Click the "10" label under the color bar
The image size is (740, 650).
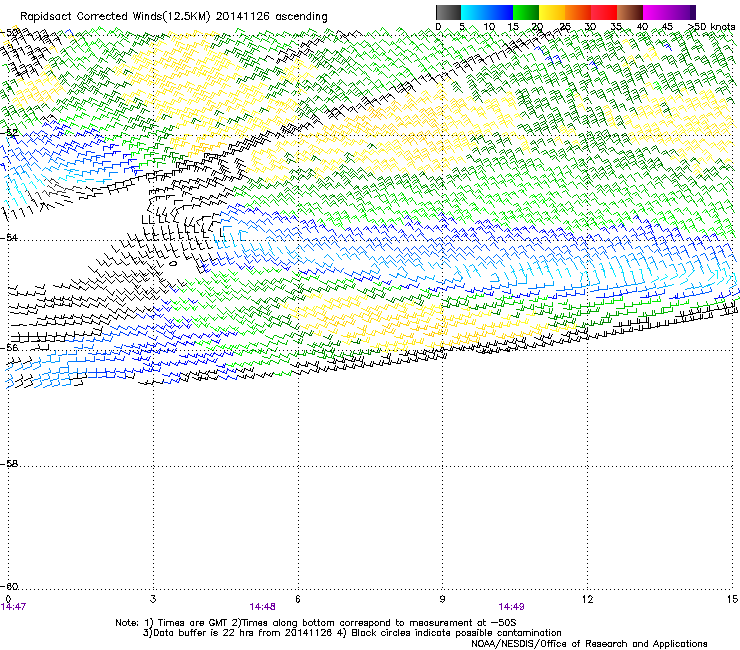pos(489,27)
